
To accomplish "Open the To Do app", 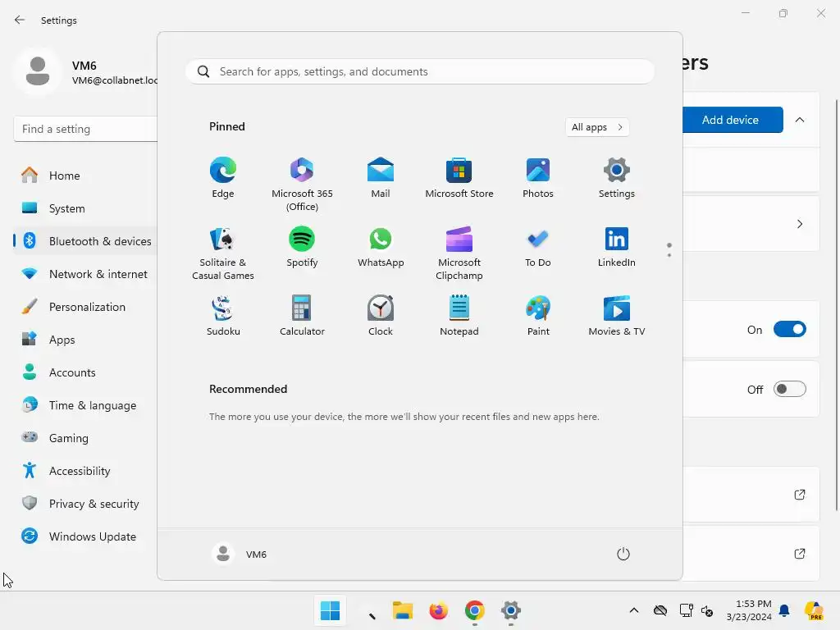I will 538,247.
